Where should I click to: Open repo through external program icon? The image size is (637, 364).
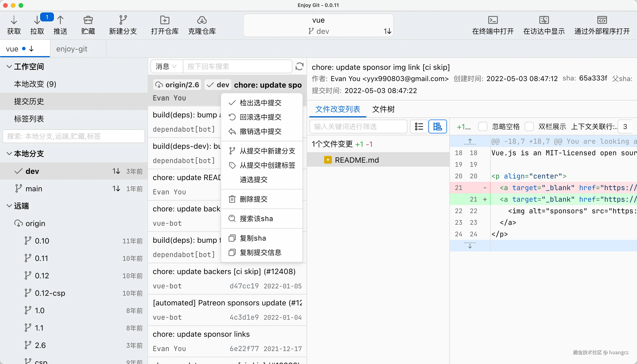602,24
